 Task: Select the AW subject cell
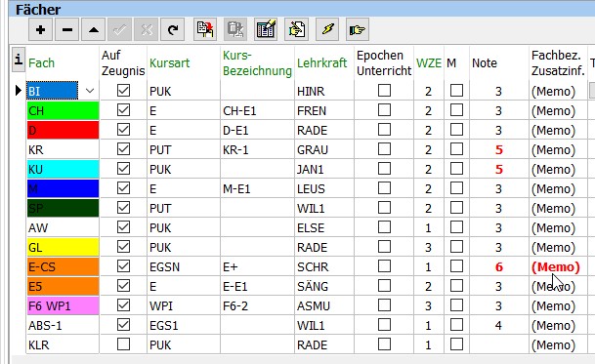pos(63,228)
